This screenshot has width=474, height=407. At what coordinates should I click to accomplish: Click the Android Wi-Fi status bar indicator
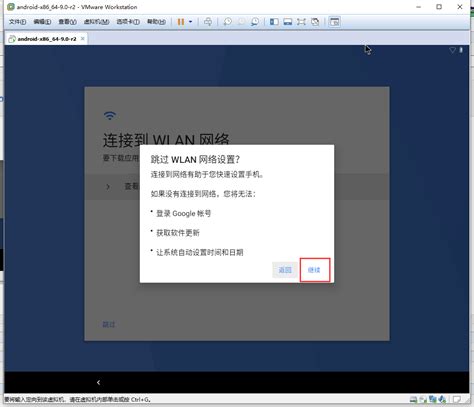[452, 50]
